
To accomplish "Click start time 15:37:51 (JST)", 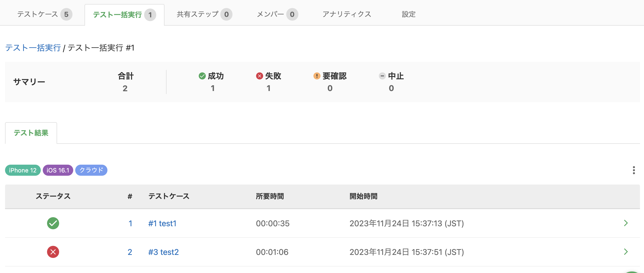I will click(407, 252).
